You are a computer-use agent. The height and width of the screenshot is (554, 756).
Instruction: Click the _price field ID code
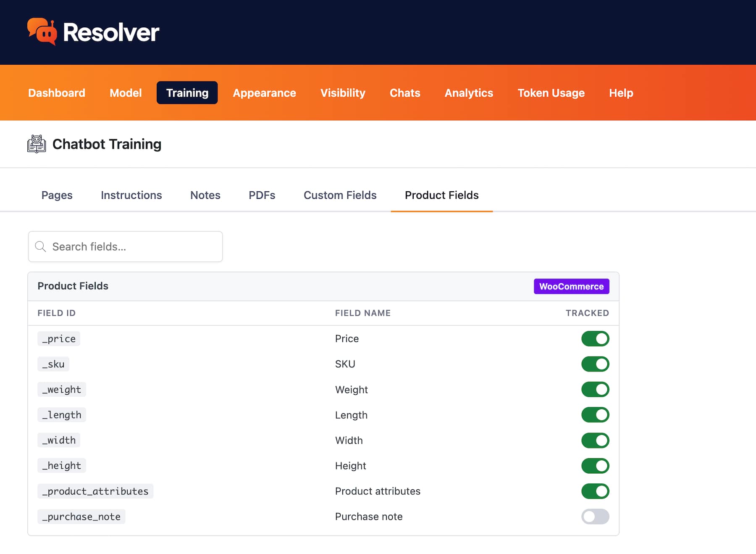(59, 339)
